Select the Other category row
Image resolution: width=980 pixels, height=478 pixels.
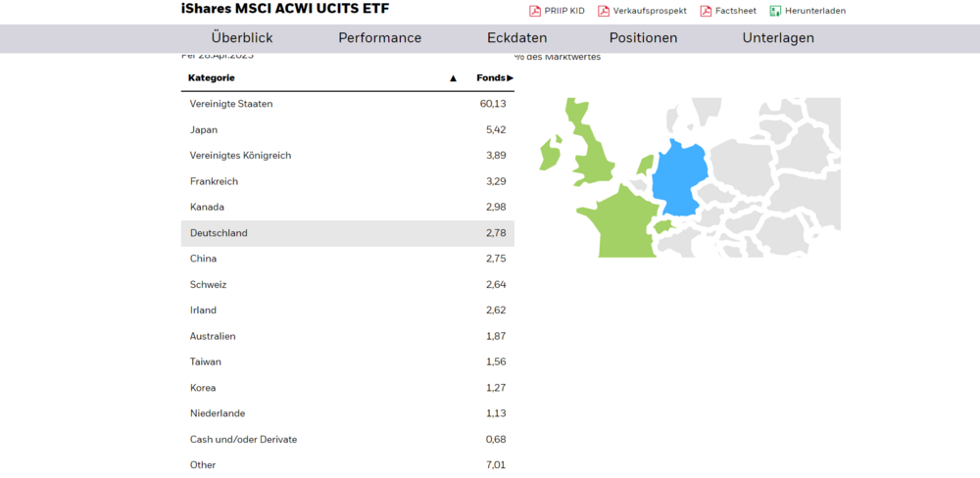coord(348,465)
